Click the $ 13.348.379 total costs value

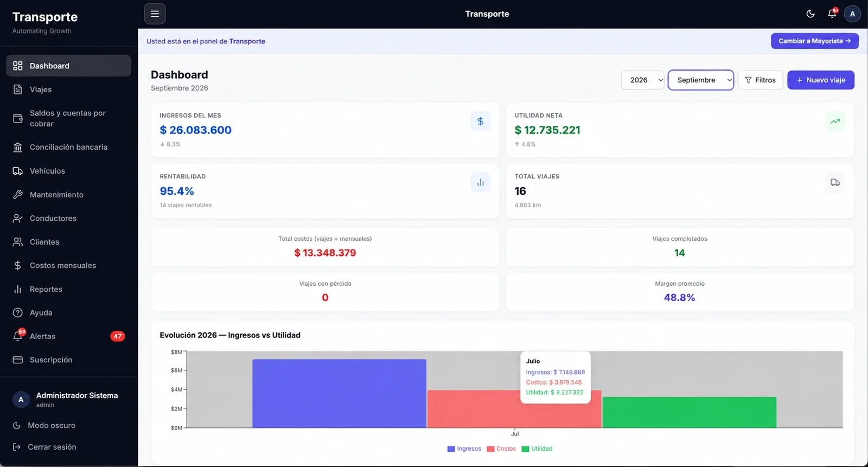point(325,253)
